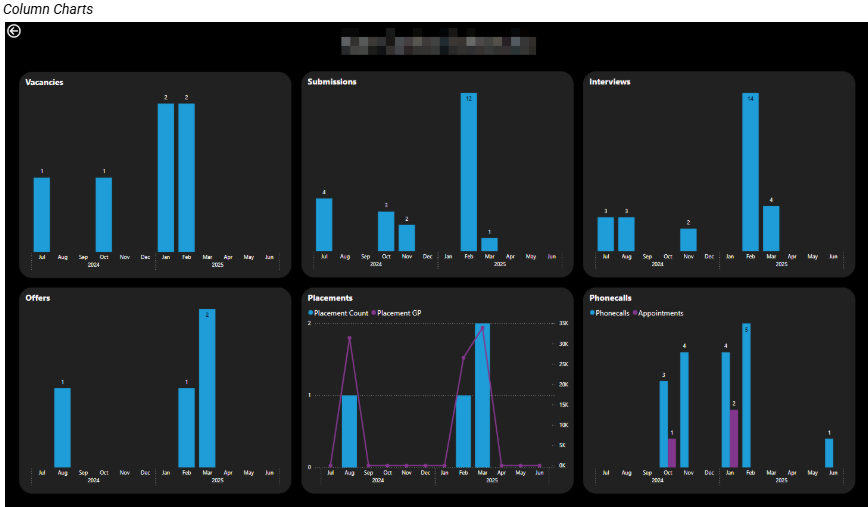Screen dimensions: 868x507
Task: Select the Jan bar in Vacancies chart
Action: coord(166,178)
